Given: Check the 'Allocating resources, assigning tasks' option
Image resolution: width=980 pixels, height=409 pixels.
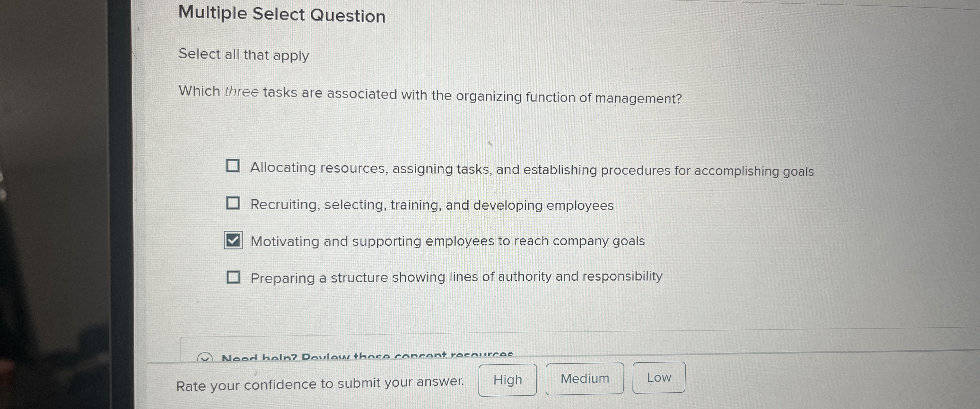Looking at the screenshot, I should pos(233,166).
